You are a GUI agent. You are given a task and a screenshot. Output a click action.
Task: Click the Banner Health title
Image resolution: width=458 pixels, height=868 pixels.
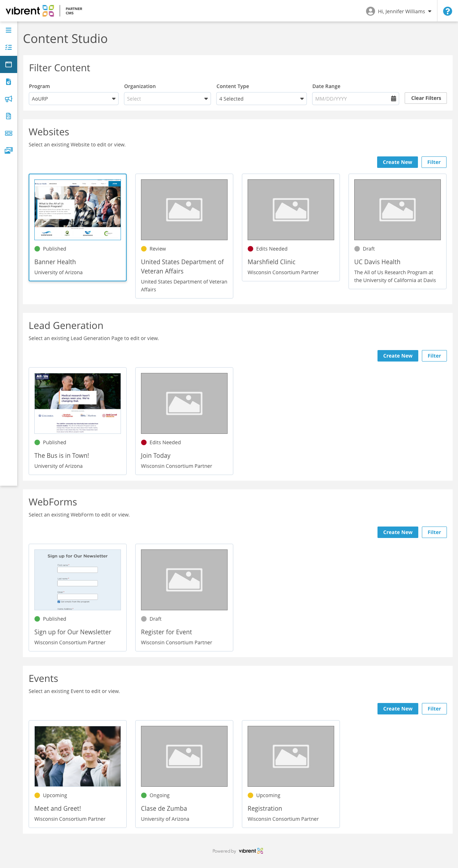(x=55, y=262)
